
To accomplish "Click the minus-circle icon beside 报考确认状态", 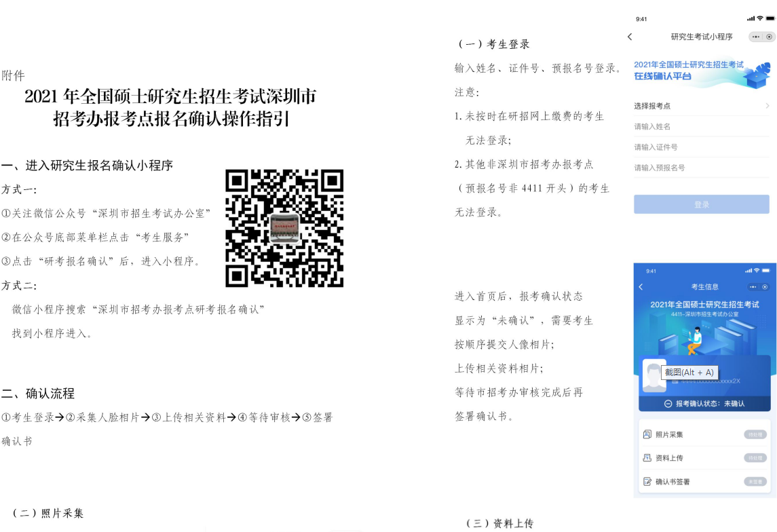I will point(668,404).
